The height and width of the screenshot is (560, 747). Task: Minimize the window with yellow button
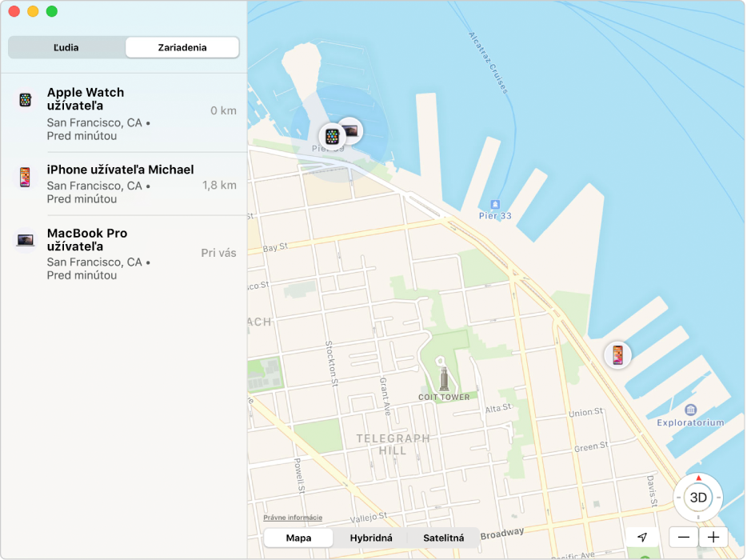[x=33, y=11]
